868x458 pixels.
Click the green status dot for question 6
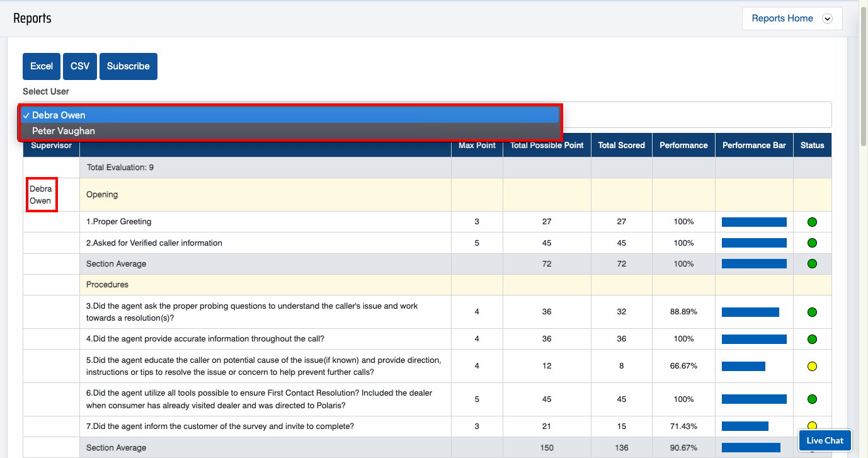tap(812, 399)
